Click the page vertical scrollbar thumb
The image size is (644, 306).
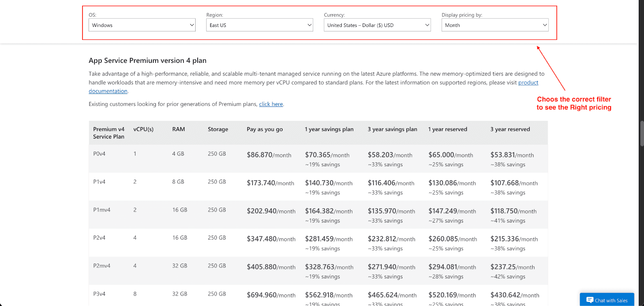tap(642, 133)
